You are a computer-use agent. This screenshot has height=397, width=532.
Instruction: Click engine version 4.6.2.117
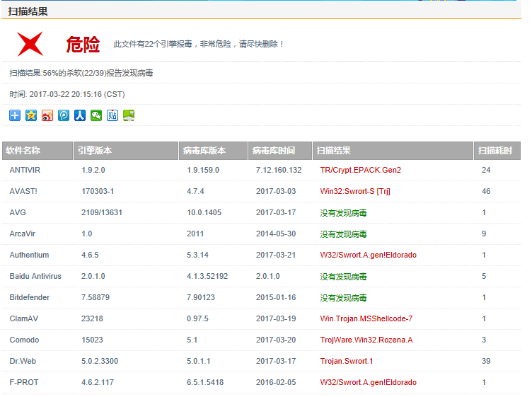coord(98,382)
